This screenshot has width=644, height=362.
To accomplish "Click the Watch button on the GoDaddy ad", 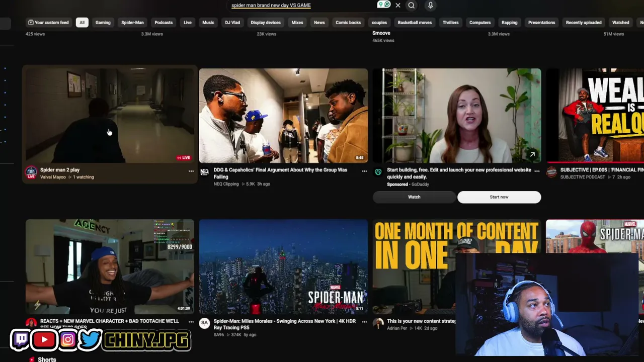I will (x=414, y=197).
